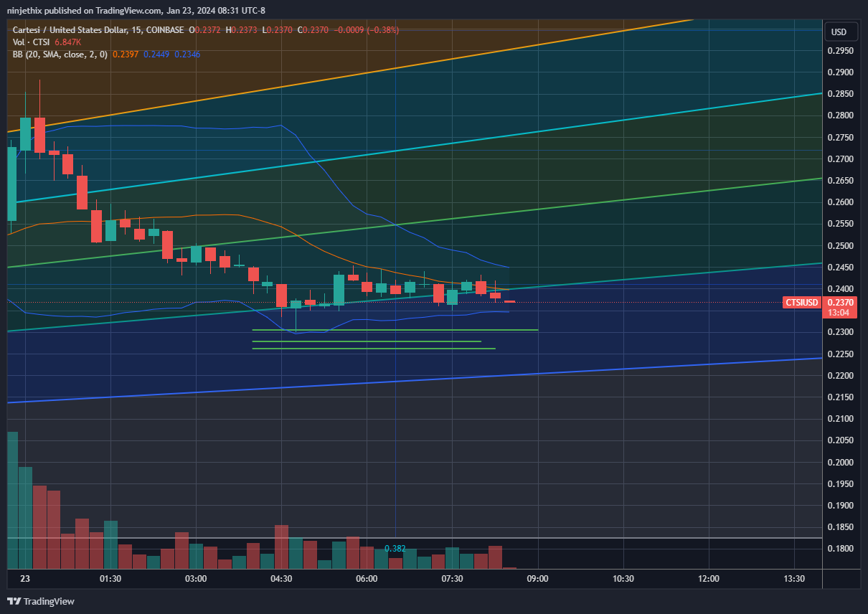This screenshot has width=868, height=614.
Task: Click the 0.382 label in the volume pane
Action: tap(395, 549)
